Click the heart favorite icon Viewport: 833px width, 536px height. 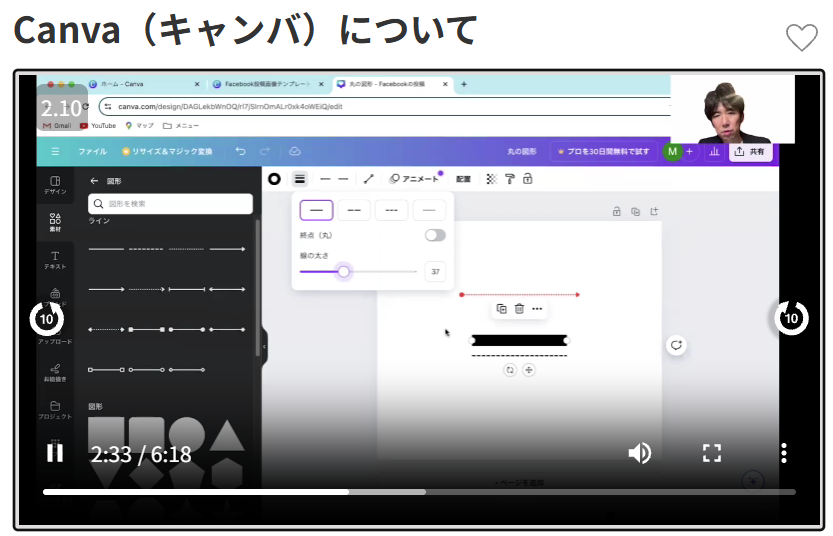[x=801, y=38]
